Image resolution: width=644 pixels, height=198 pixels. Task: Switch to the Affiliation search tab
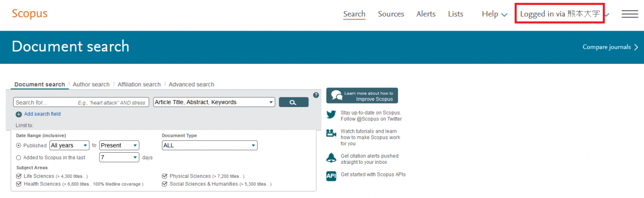(139, 84)
